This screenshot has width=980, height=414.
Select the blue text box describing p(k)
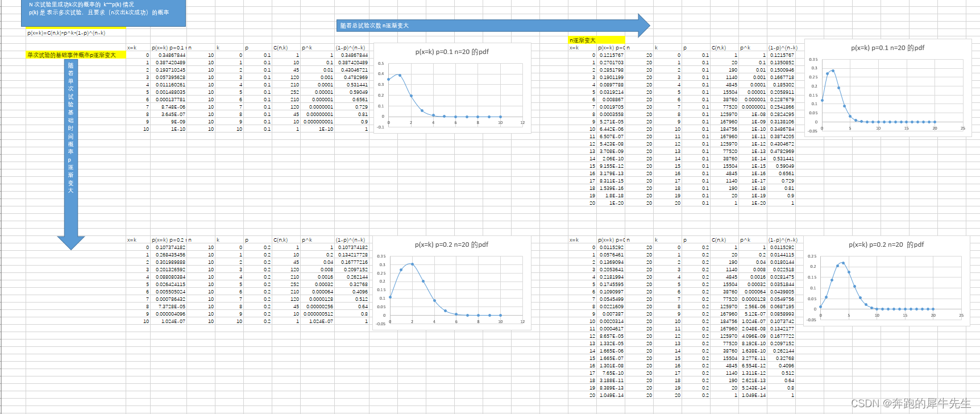(103, 13)
